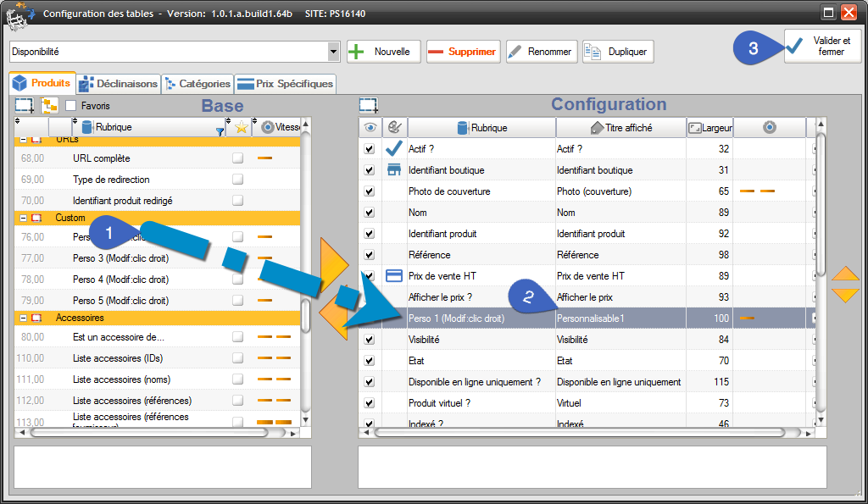
Task: Click the filter funnel on Rubrique column
Action: (x=220, y=131)
